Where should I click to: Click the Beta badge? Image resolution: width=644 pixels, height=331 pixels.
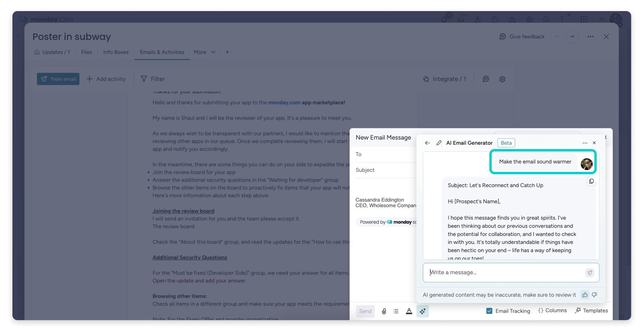pos(506,143)
